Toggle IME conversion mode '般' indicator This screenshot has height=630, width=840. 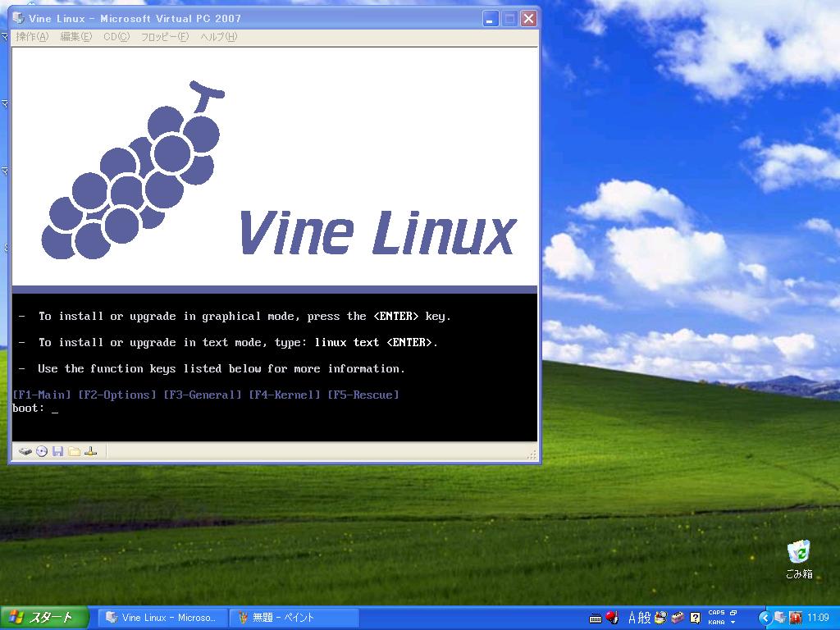click(645, 618)
